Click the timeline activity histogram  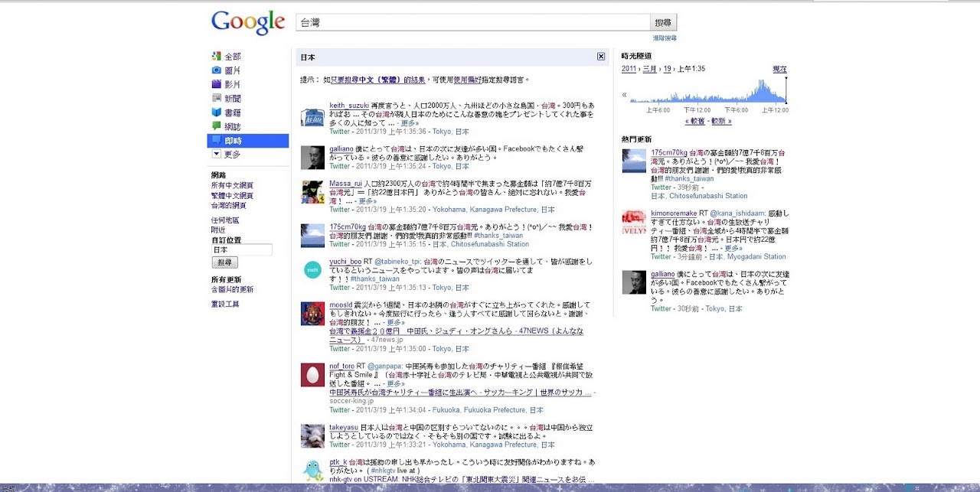point(708,91)
